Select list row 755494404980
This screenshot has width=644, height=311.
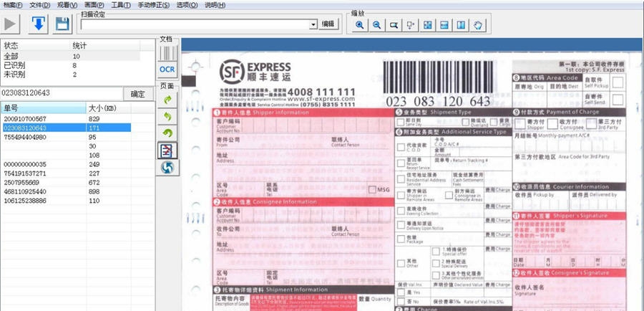[x=66, y=137]
